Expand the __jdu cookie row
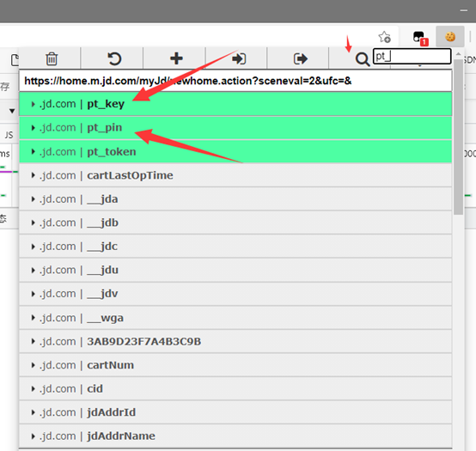The height and width of the screenshot is (451, 476). point(235,270)
